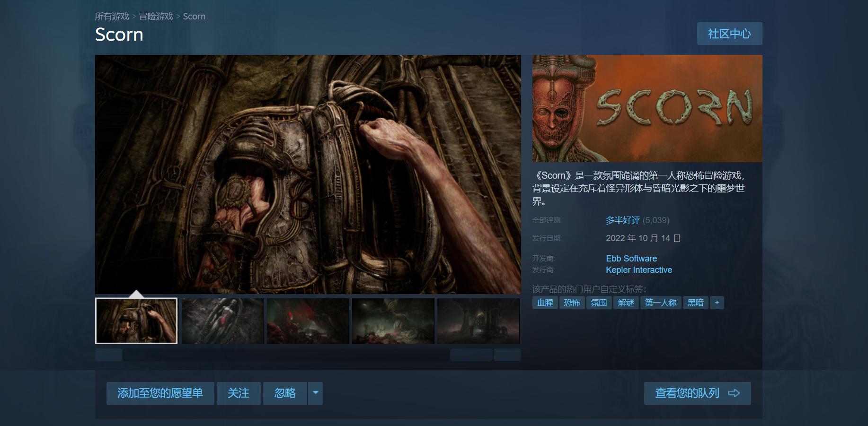Show the second thumbnail with pale figure
The height and width of the screenshot is (426, 868).
pos(222,321)
